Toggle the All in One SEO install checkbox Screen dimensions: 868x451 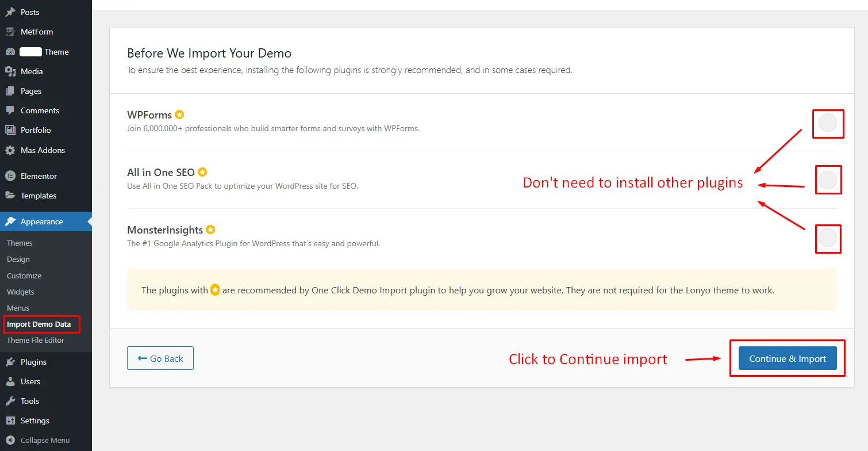[827, 180]
